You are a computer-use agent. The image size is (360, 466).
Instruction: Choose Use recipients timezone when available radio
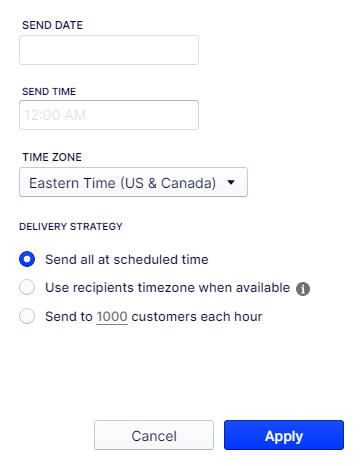[x=27, y=287]
